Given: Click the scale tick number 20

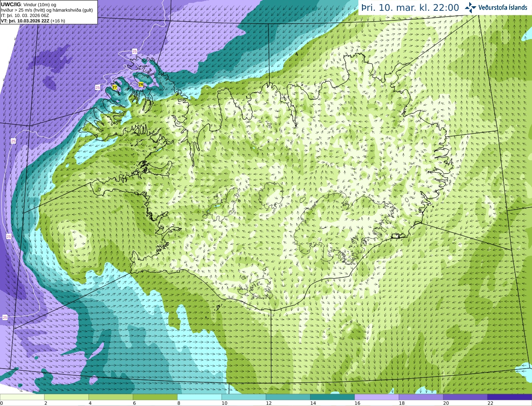Looking at the screenshot, I should (x=446, y=403).
